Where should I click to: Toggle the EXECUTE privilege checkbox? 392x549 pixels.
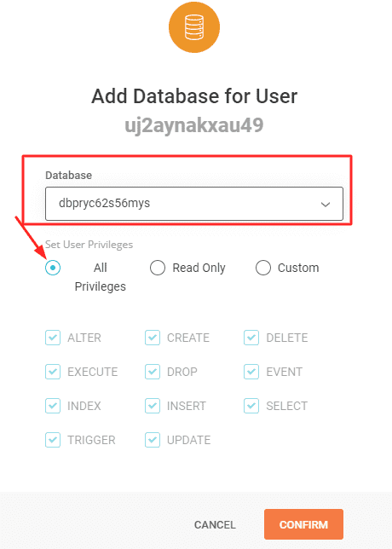(53, 372)
